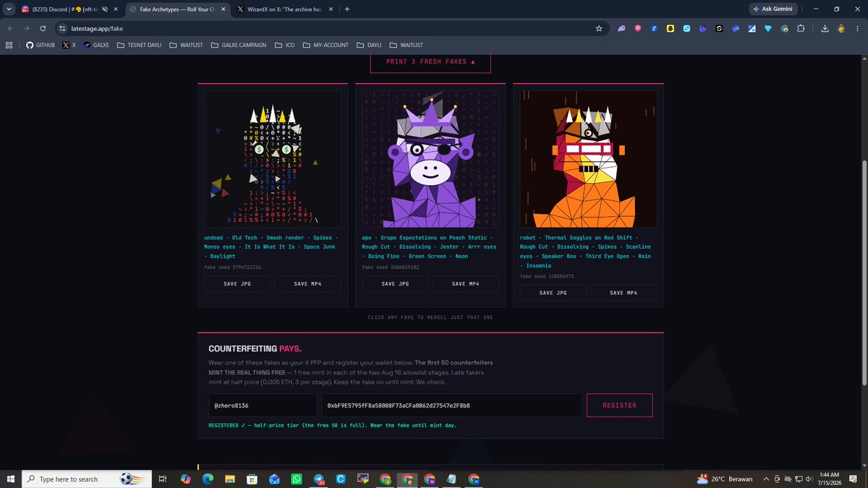The height and width of the screenshot is (488, 868).
Task: Save the undead fake as MP4
Action: (x=307, y=283)
